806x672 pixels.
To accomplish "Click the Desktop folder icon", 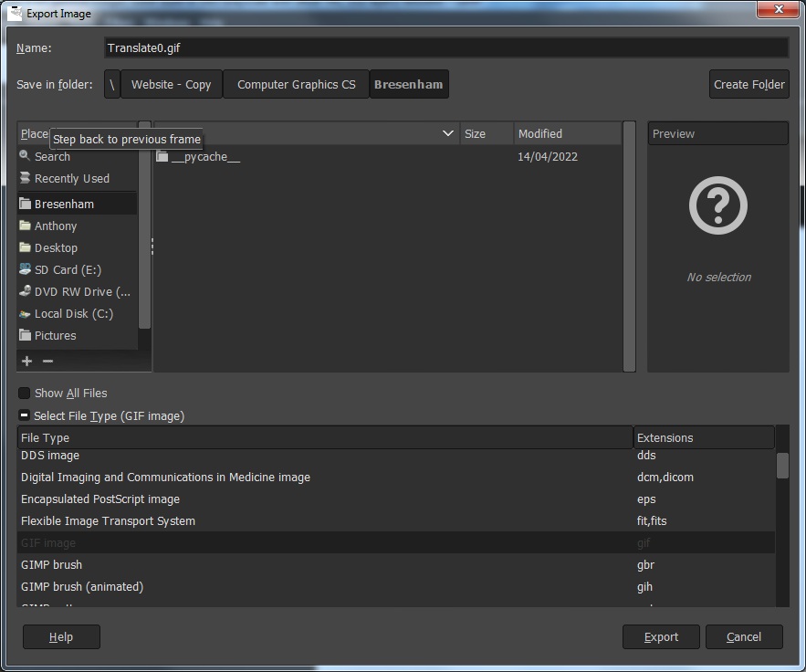I will 25,247.
